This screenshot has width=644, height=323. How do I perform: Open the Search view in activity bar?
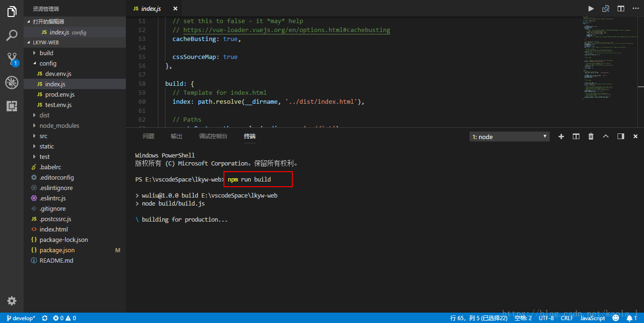coord(12,35)
